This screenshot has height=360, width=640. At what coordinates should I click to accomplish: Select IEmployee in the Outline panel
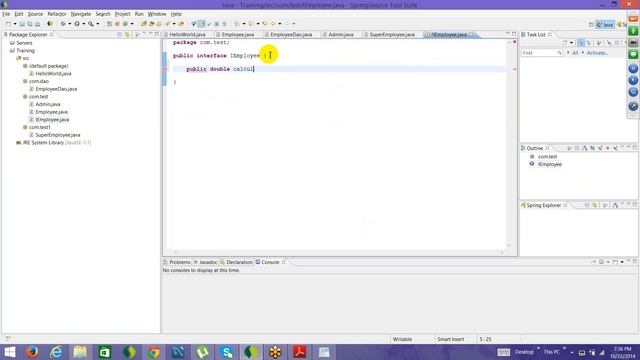(549, 164)
